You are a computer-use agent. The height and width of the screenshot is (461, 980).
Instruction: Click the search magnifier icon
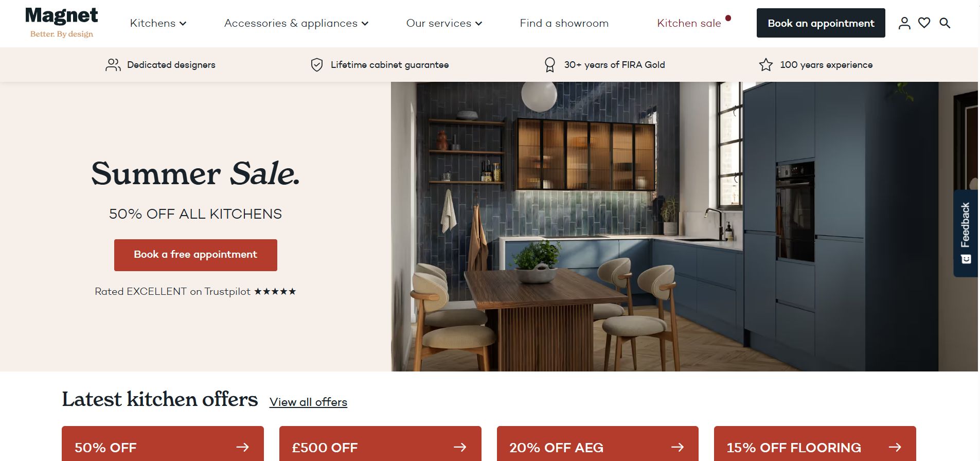(x=945, y=23)
